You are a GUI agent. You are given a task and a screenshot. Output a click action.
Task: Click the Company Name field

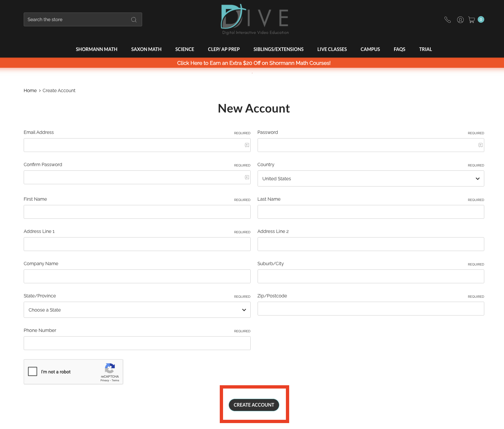[x=137, y=276]
